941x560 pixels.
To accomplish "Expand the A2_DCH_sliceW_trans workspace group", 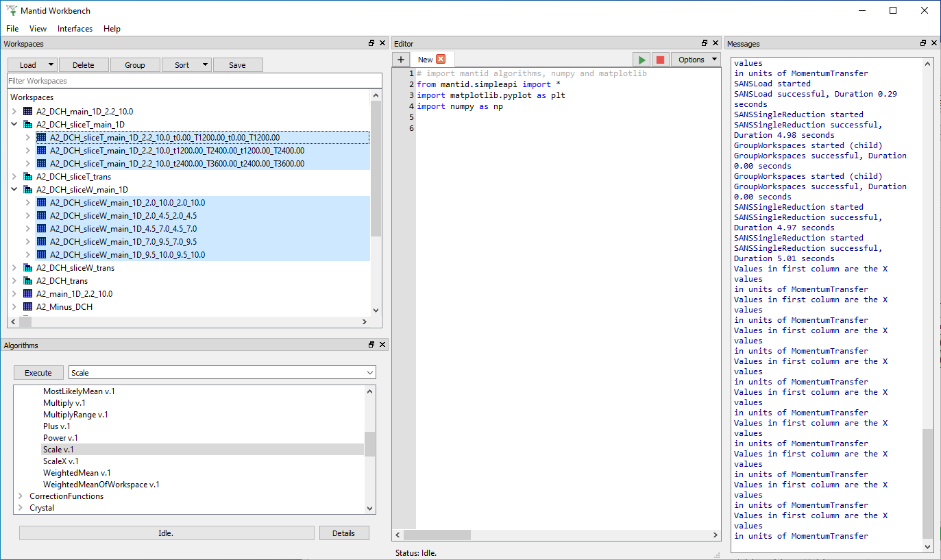I will click(x=15, y=268).
